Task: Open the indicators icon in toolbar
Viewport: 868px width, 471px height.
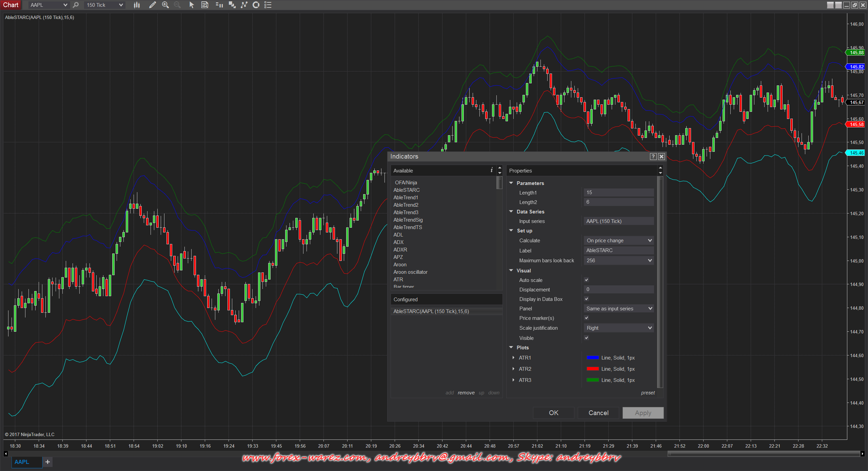Action: (244, 5)
